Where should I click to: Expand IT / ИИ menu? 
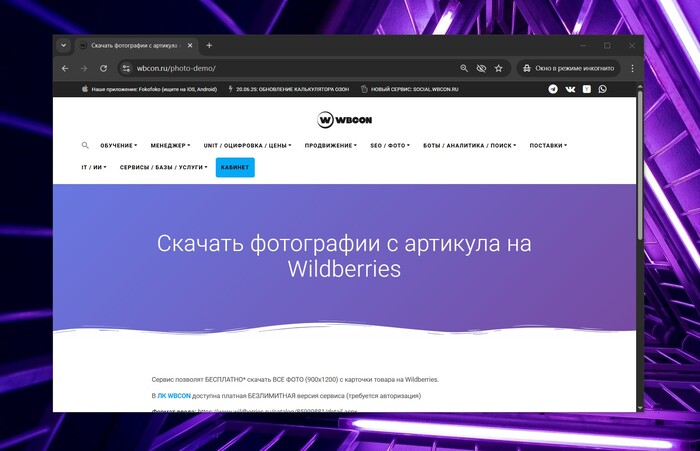pos(94,167)
